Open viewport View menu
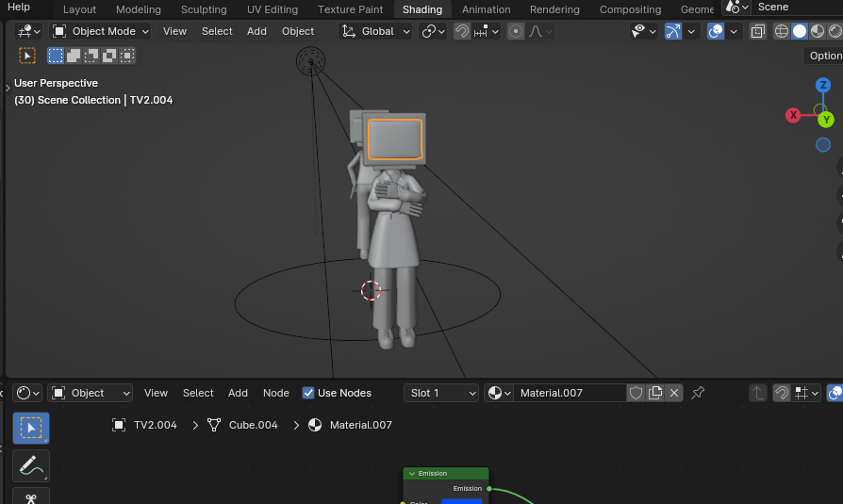843x504 pixels. point(174,31)
